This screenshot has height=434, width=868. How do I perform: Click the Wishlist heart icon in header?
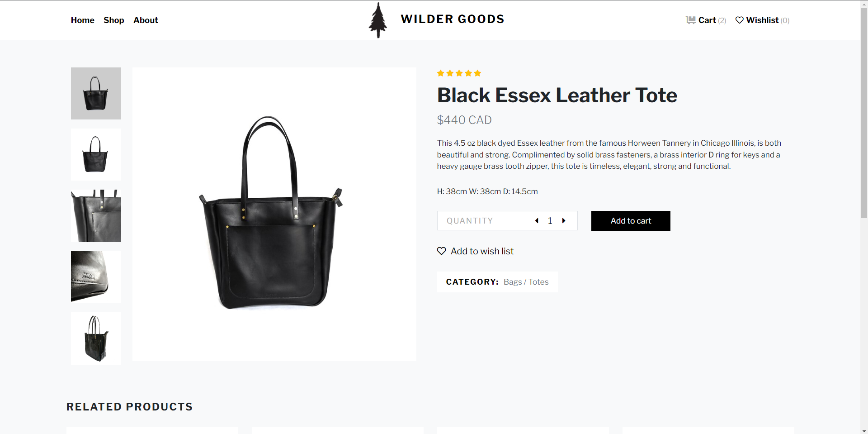pyautogui.click(x=740, y=20)
